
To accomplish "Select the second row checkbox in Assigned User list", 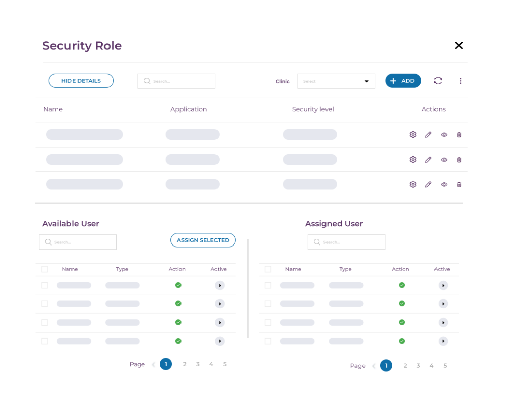I will point(268,303).
